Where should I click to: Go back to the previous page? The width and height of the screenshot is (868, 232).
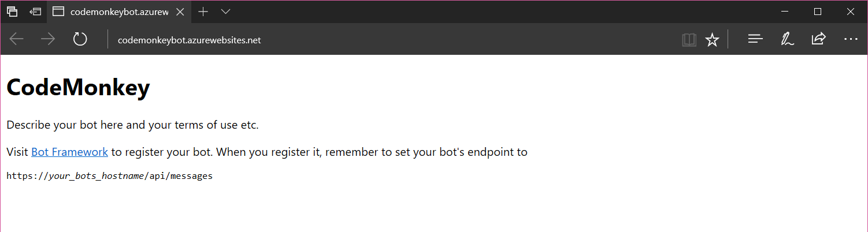click(x=17, y=39)
